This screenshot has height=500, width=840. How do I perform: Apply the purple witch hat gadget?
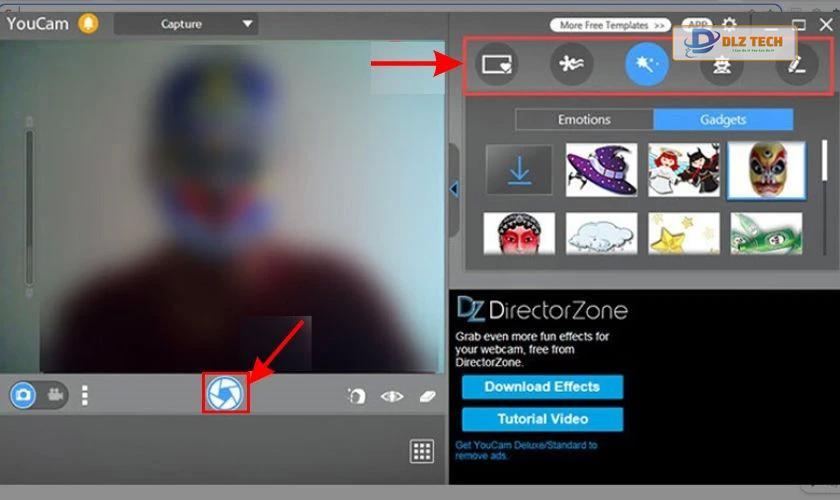pos(602,170)
